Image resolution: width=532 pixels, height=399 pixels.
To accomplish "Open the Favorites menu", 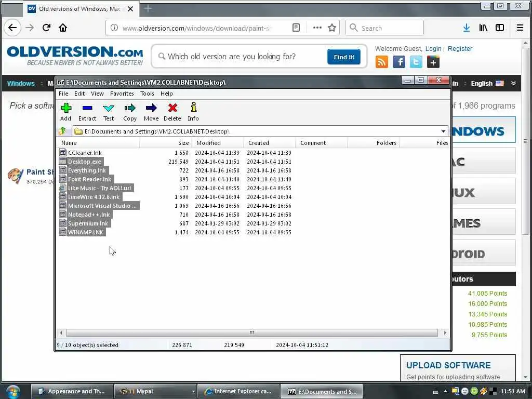I will 122,94.
